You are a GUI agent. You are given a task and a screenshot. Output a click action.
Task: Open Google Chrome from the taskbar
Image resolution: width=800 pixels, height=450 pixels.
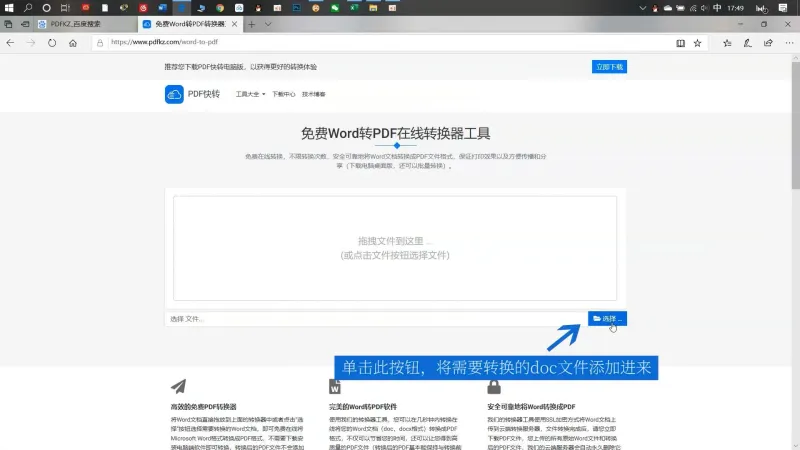click(x=220, y=8)
